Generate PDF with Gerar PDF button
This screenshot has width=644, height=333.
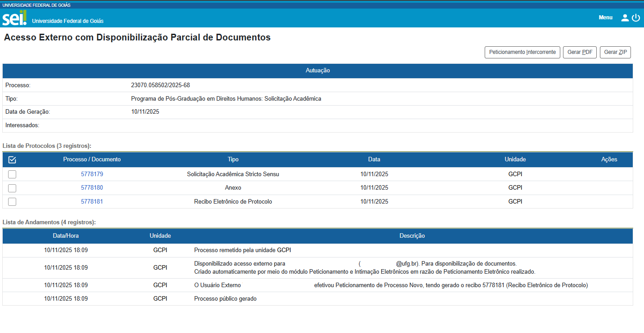pyautogui.click(x=580, y=52)
